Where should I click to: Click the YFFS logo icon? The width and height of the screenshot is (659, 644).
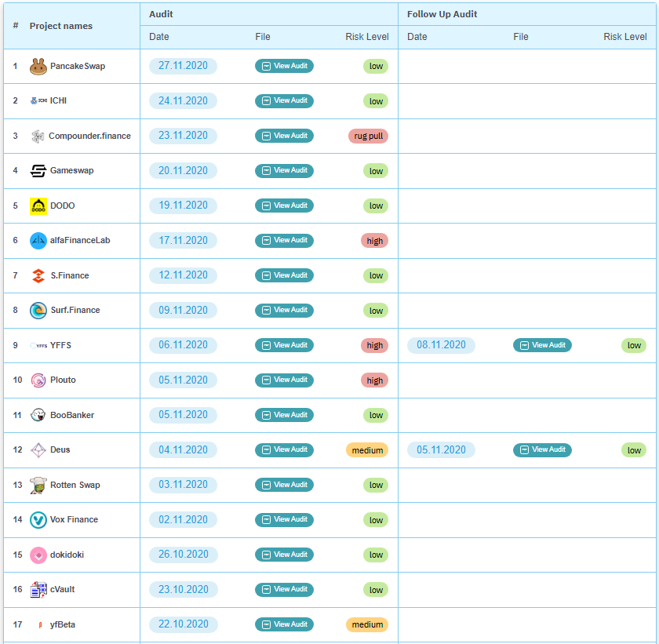(38, 345)
